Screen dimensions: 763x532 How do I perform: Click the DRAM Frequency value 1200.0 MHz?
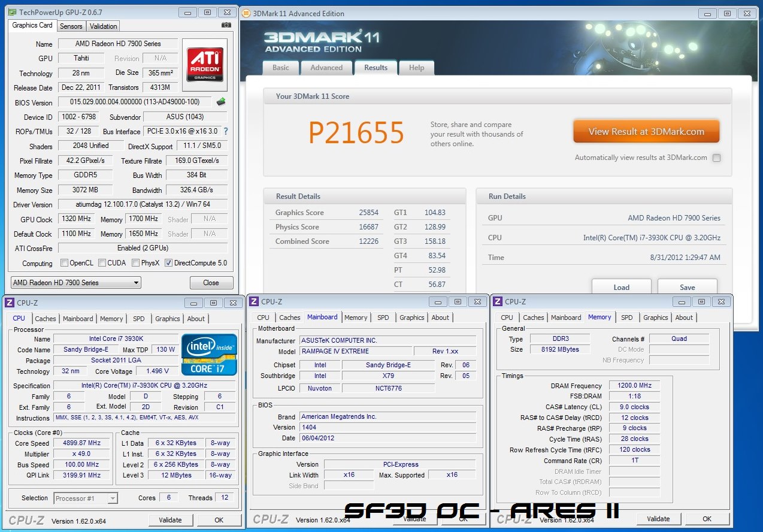click(x=635, y=386)
